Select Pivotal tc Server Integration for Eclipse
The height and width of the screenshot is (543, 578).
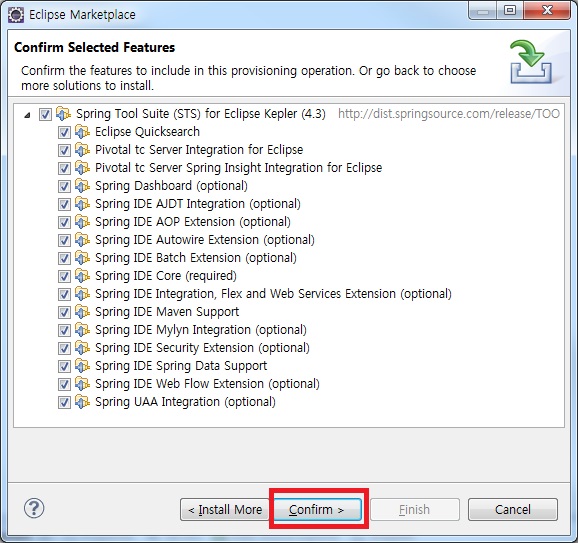(x=199, y=150)
